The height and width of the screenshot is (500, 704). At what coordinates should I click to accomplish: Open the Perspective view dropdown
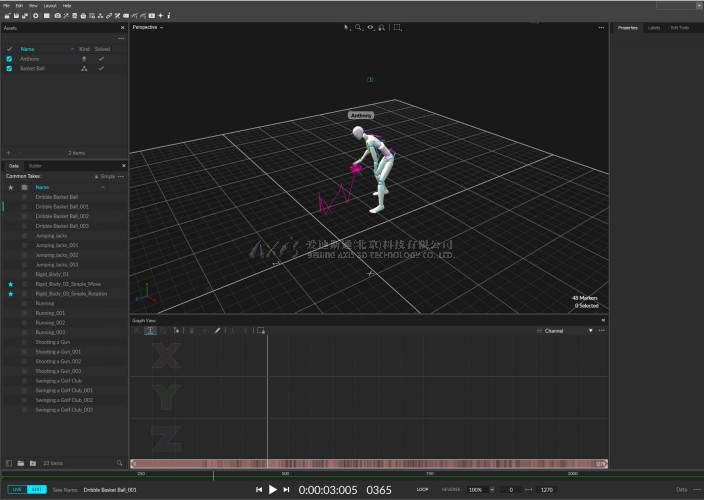pos(148,27)
